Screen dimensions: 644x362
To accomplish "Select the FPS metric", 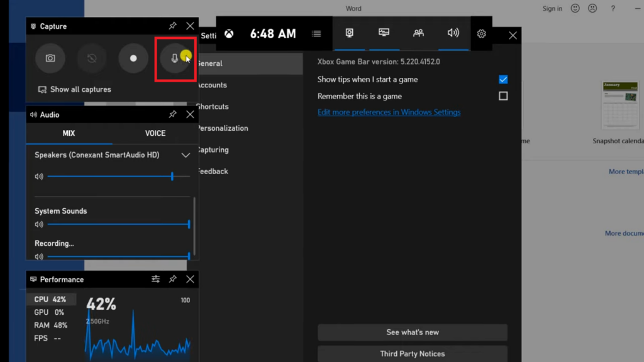I will click(x=52, y=338).
